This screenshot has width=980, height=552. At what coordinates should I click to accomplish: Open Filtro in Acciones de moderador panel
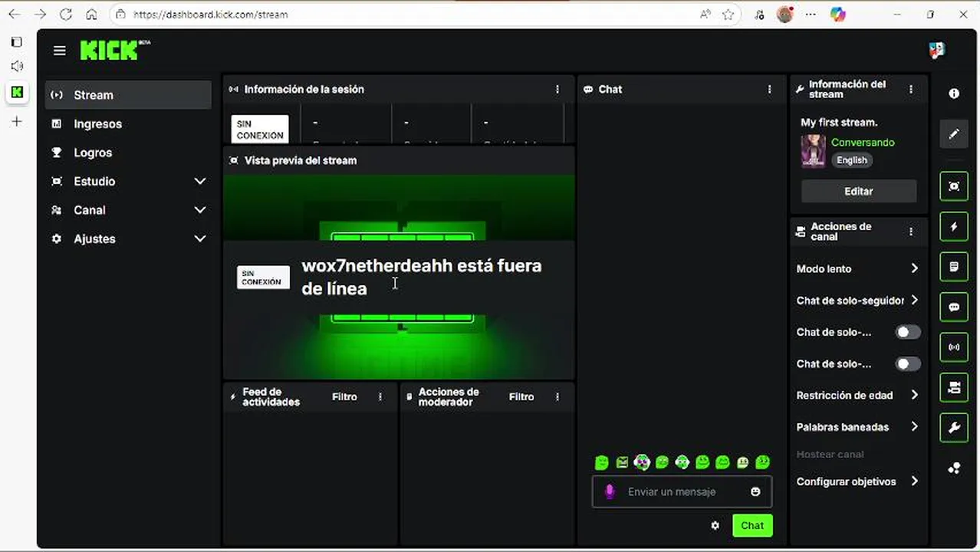pos(521,396)
